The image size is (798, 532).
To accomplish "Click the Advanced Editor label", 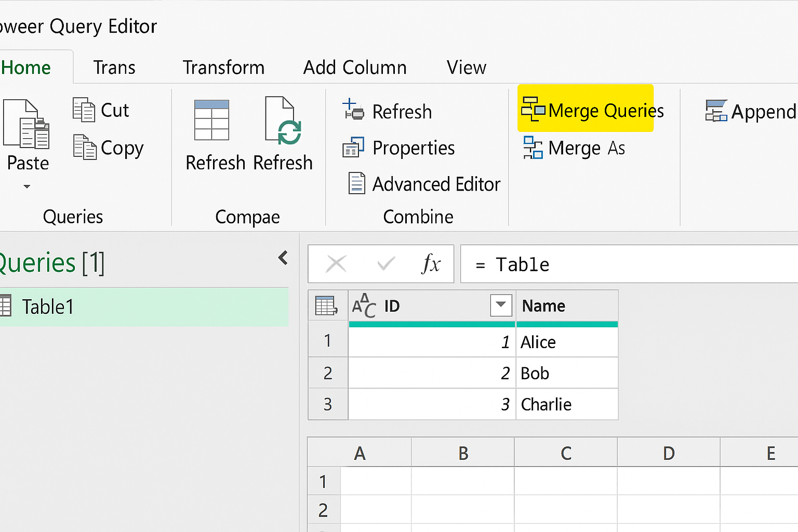I will coord(436,184).
